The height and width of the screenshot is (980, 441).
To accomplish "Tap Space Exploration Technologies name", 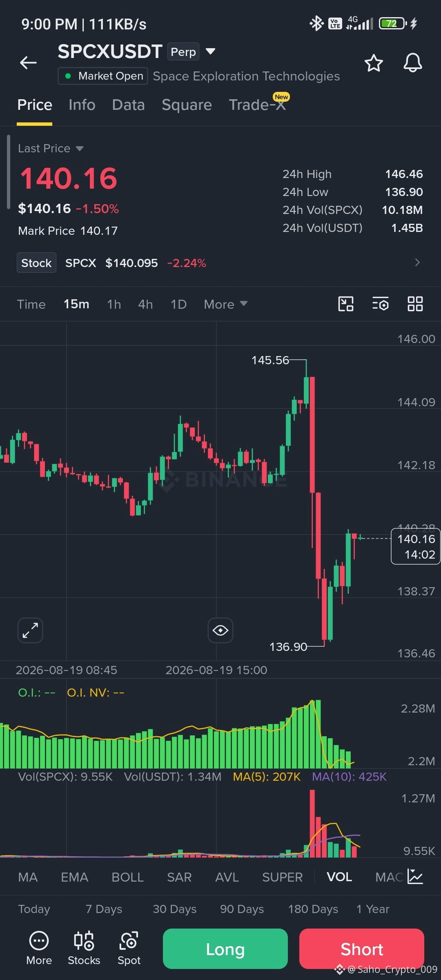I will (x=246, y=76).
